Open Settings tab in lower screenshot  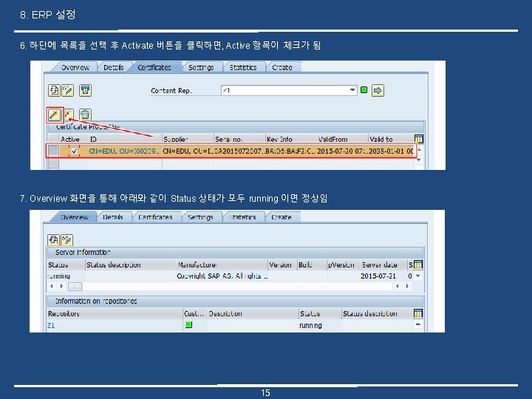tap(200, 217)
